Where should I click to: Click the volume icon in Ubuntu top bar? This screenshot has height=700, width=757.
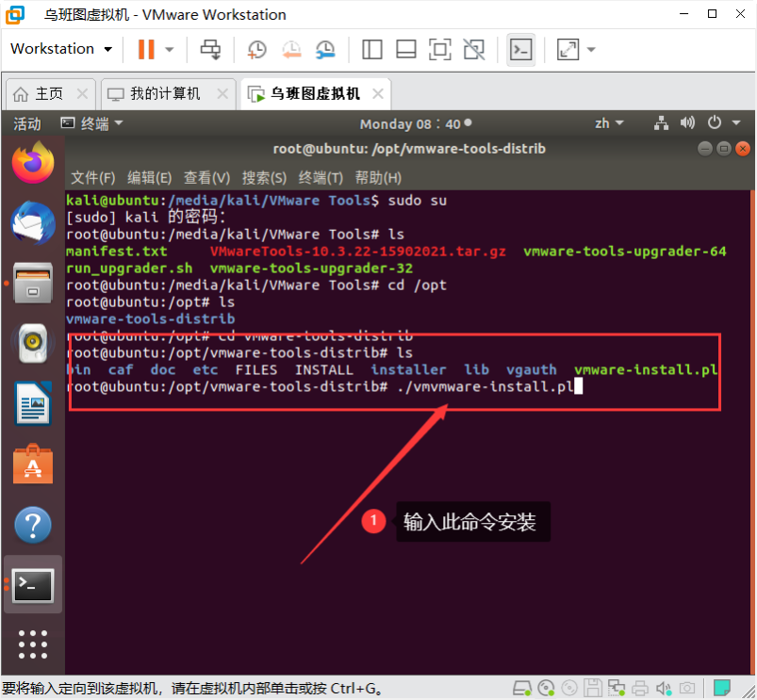coord(687,123)
